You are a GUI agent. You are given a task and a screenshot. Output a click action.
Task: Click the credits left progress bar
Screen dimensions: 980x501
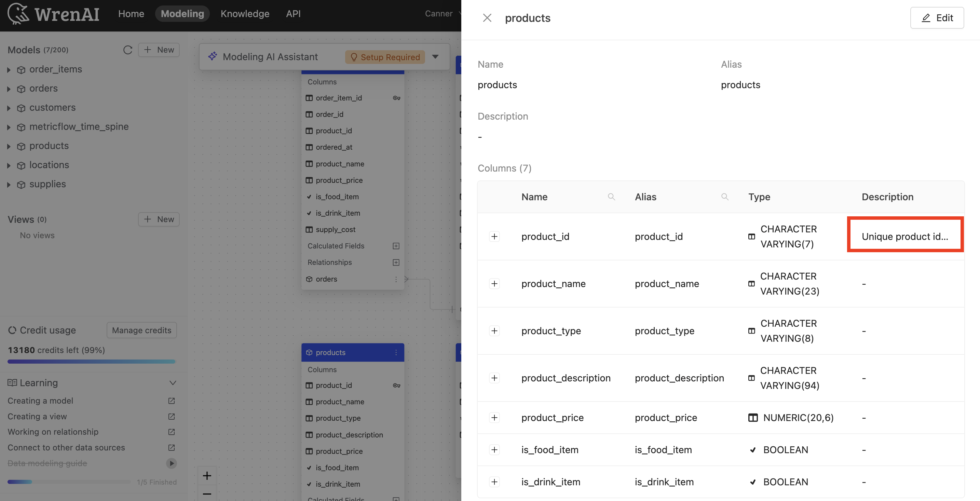[x=91, y=361]
